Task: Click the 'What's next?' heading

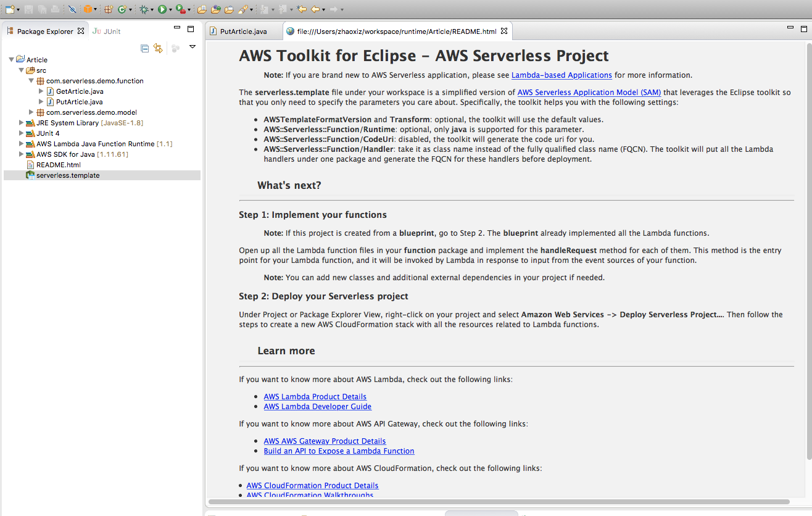Action: point(289,186)
